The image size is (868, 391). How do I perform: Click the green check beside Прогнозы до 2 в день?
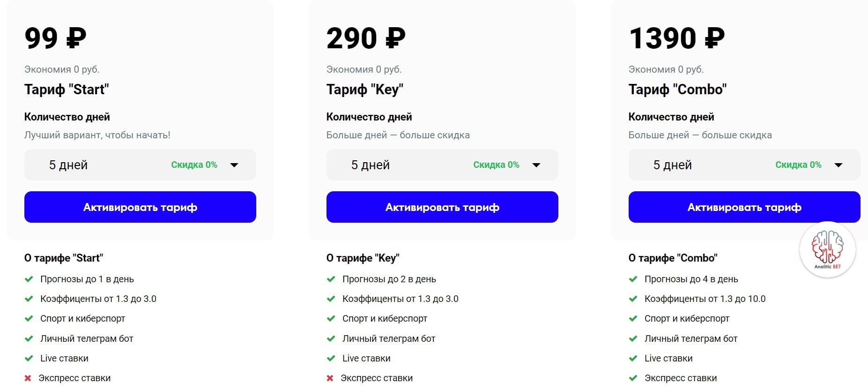[331, 279]
